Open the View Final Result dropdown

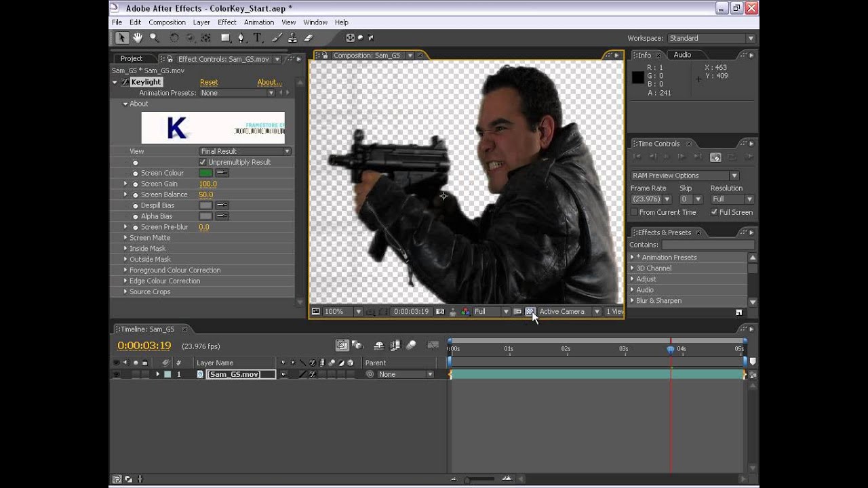click(x=245, y=151)
